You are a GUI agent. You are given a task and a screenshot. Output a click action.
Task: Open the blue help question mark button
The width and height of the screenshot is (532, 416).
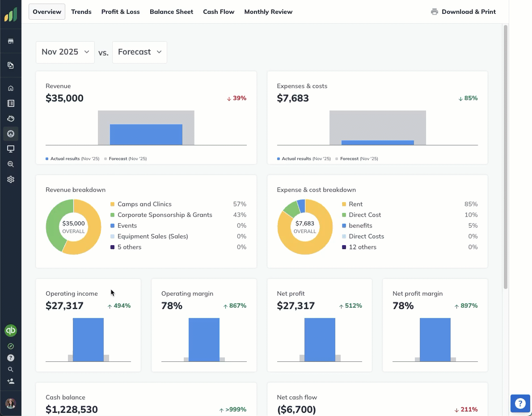click(x=520, y=403)
